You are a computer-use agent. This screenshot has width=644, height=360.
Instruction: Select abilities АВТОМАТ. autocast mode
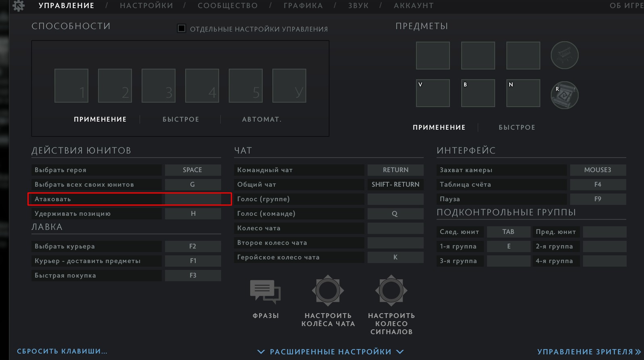click(262, 119)
